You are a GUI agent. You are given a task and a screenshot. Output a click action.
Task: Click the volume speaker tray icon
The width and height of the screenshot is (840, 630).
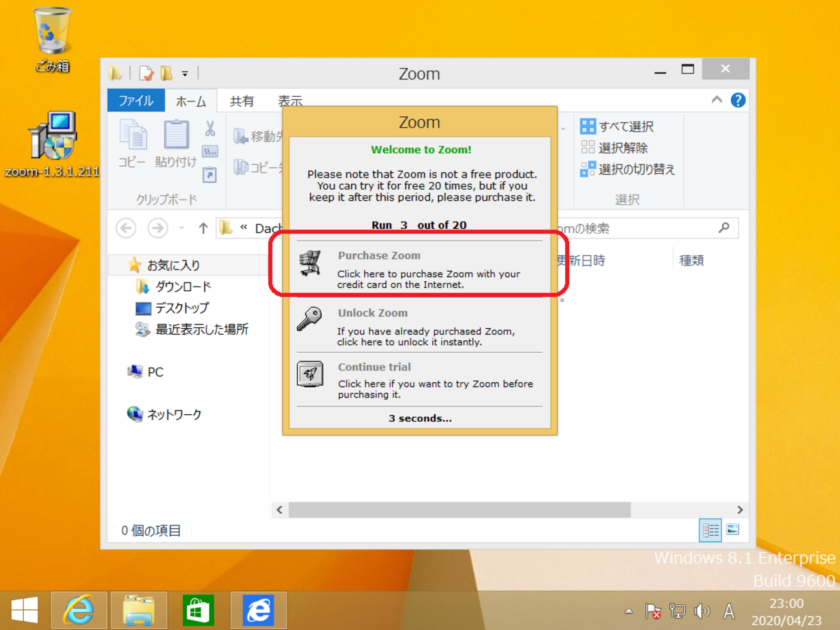click(x=702, y=611)
